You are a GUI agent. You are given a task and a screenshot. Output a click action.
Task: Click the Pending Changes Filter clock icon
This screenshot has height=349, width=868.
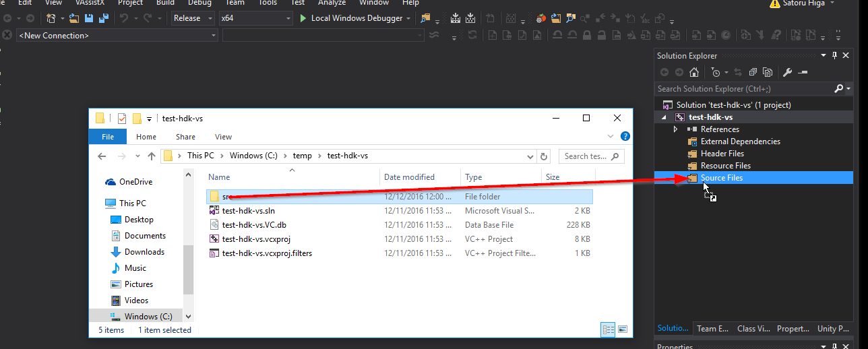tap(716, 72)
